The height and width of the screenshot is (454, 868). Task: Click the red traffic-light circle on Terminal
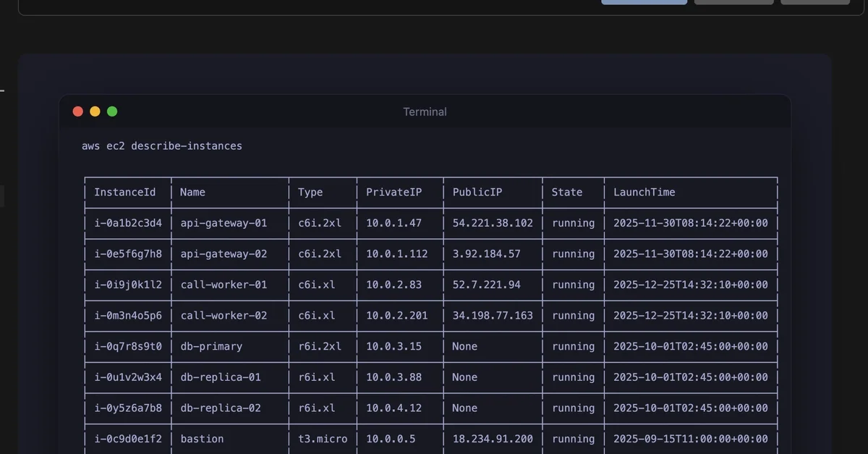pos(77,111)
